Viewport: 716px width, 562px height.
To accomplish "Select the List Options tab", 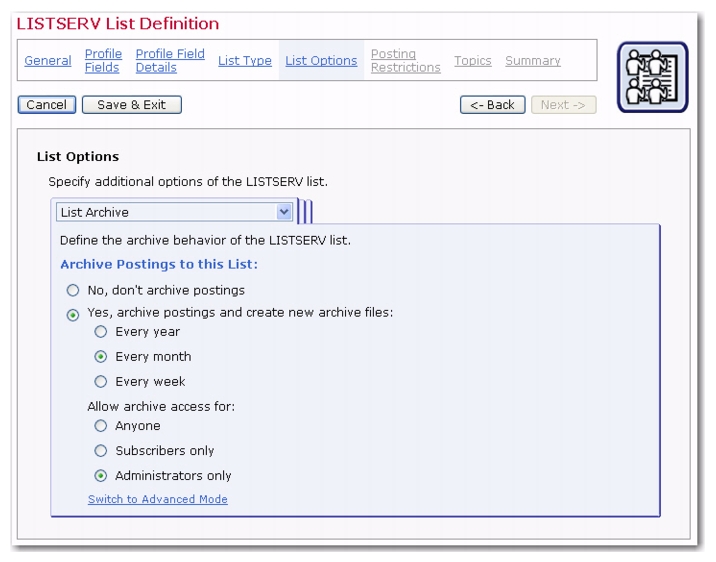I will click(321, 61).
